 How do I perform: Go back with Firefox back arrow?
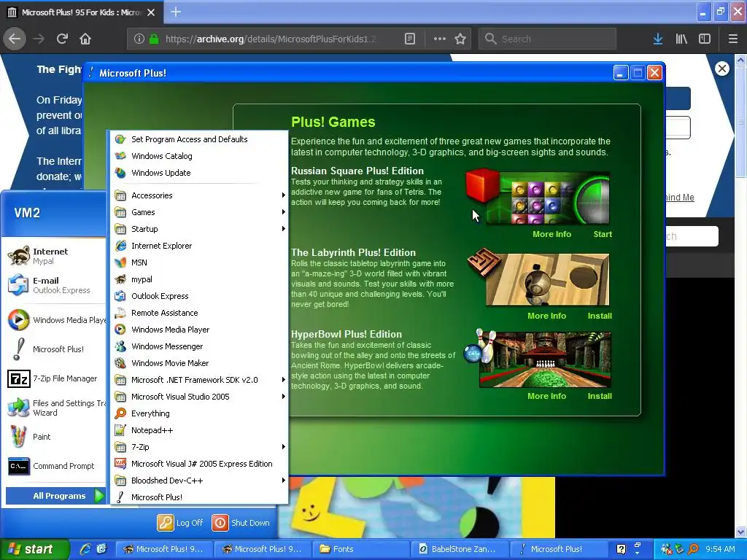click(15, 39)
